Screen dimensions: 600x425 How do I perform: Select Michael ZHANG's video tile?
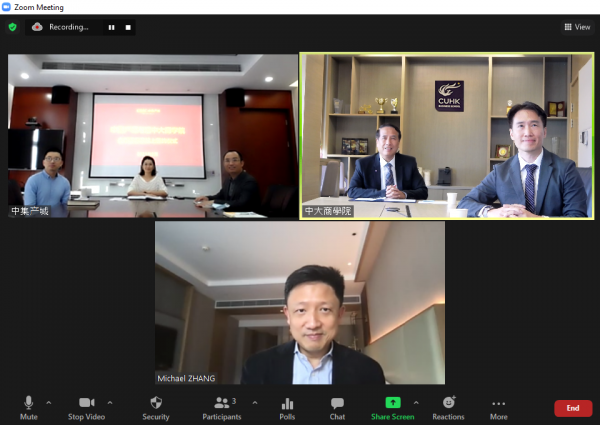pos(299,303)
